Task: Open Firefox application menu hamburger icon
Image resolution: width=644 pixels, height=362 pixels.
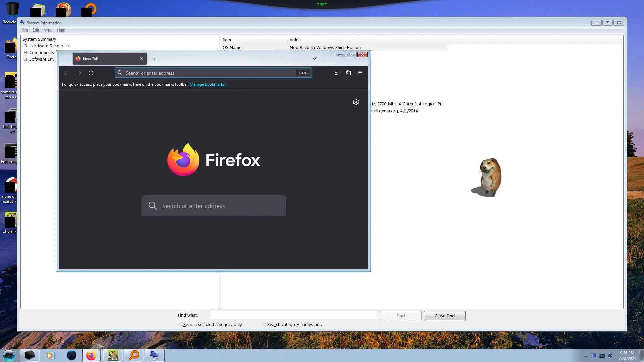Action: coord(360,73)
